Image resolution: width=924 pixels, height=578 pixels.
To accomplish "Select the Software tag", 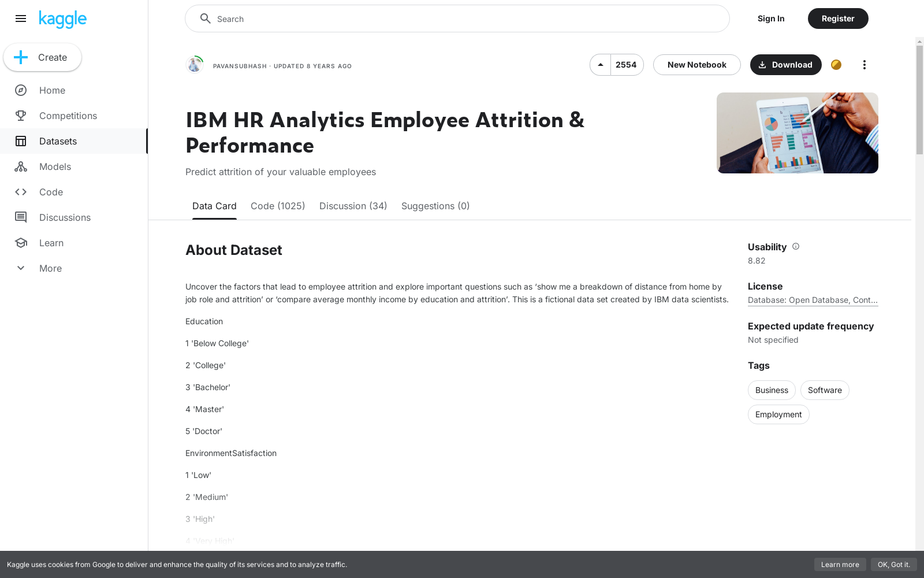I will pyautogui.click(x=825, y=390).
